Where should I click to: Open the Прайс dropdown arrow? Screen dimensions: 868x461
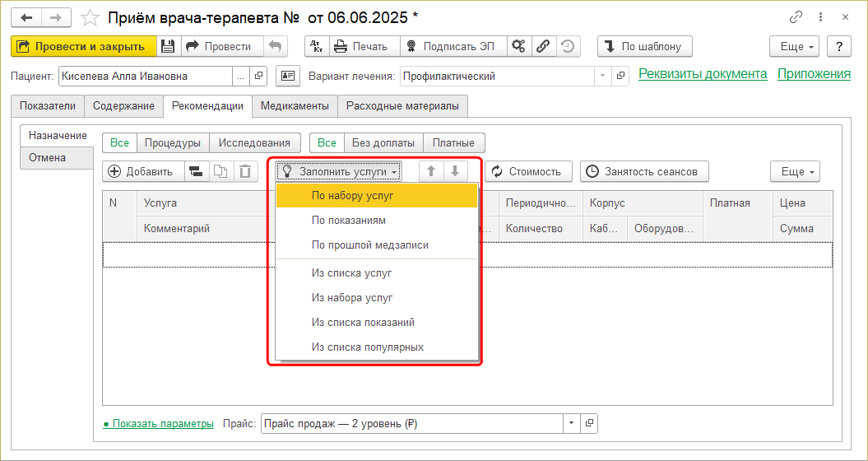[571, 424]
